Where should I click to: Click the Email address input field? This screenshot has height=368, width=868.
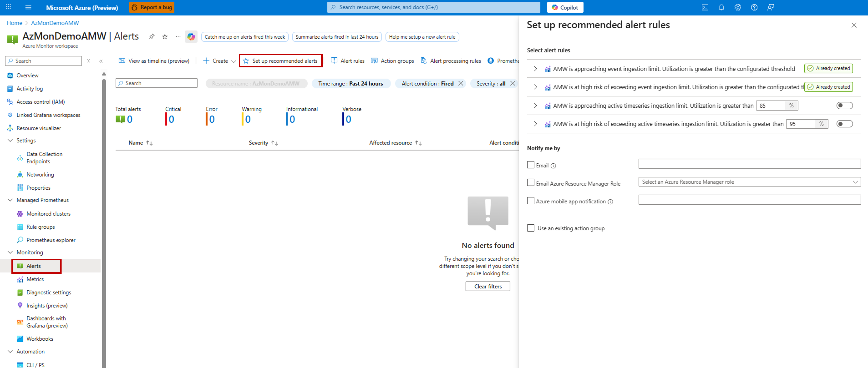coord(749,164)
